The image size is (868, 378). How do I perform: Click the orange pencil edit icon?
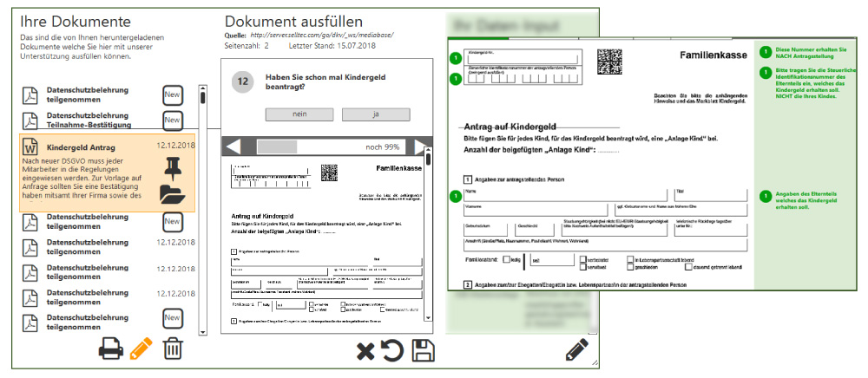point(141,349)
